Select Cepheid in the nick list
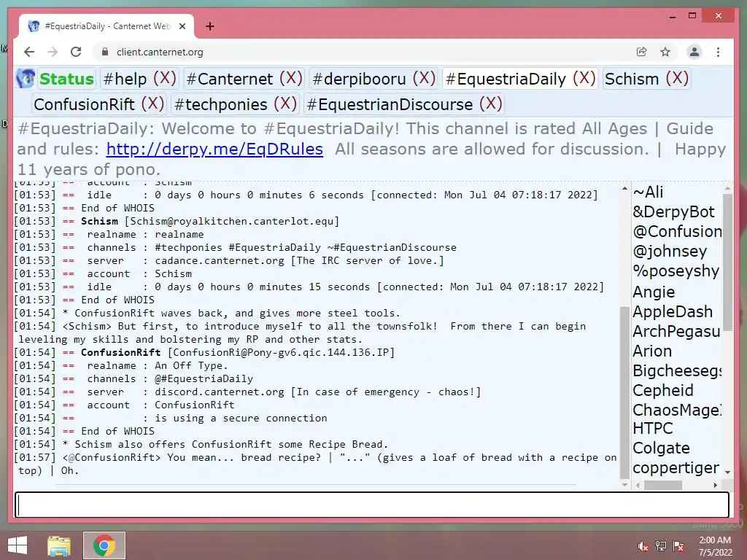Screen dimensions: 747x560 pyautogui.click(x=662, y=391)
